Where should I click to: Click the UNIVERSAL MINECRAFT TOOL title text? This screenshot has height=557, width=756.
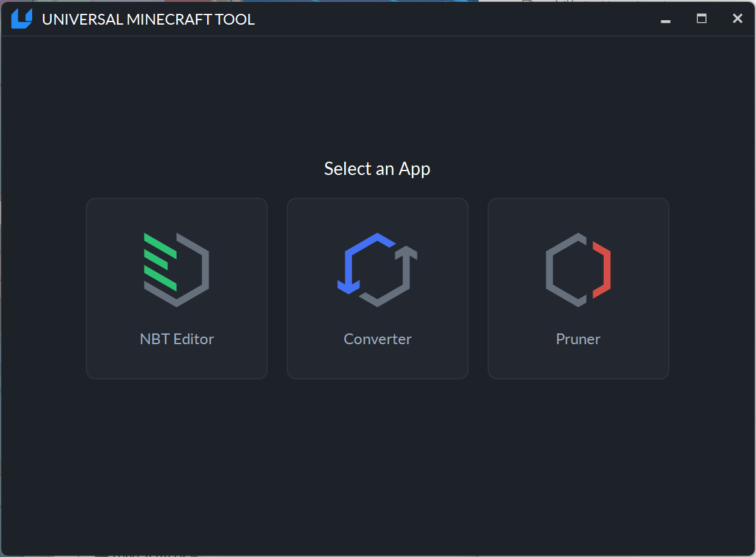[148, 20]
